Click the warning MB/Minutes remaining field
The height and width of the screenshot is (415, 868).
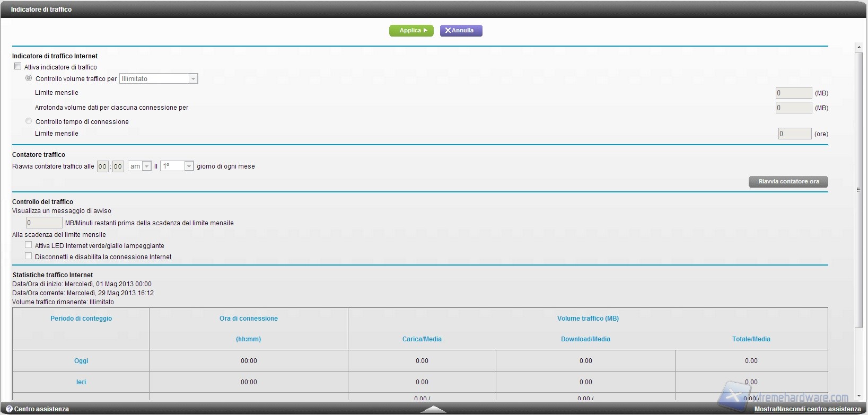point(44,223)
